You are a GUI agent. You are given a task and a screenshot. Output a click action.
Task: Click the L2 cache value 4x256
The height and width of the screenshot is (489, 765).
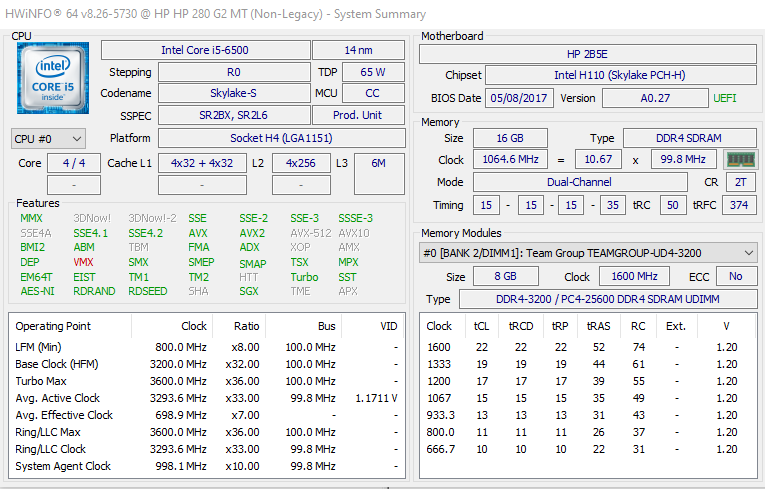301,163
